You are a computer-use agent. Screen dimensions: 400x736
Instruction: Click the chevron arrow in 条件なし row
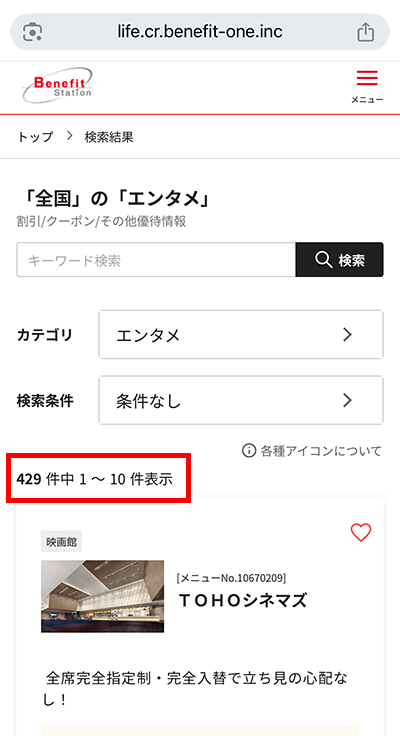point(347,400)
